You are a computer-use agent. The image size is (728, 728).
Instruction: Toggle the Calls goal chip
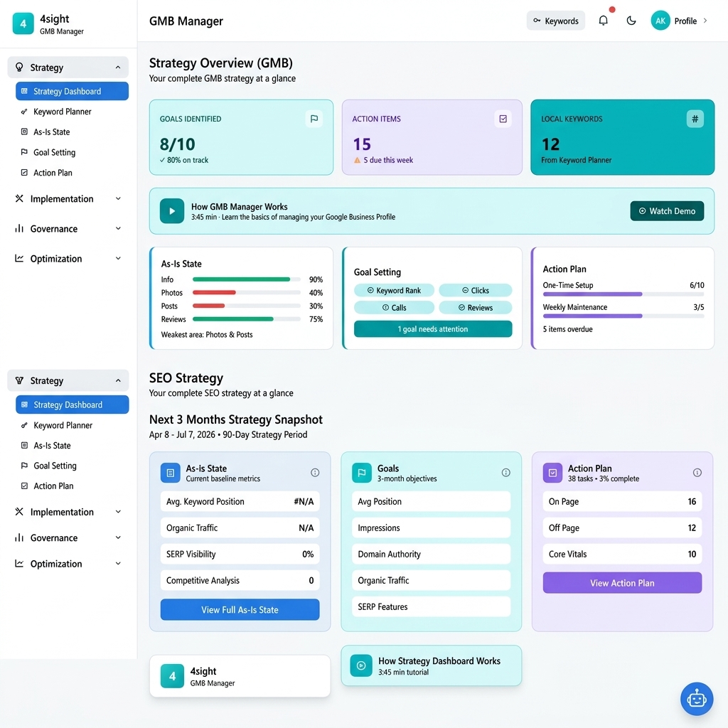[394, 307]
